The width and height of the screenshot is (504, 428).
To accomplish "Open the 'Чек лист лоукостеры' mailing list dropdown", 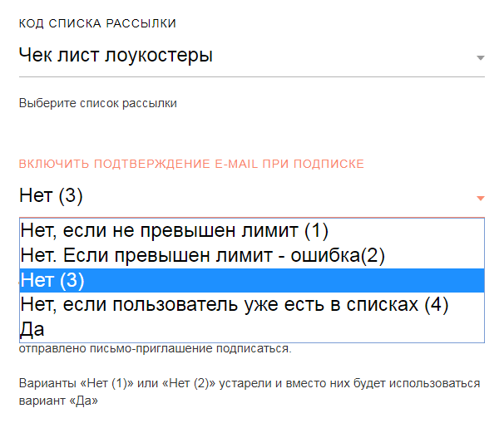I will click(x=252, y=56).
